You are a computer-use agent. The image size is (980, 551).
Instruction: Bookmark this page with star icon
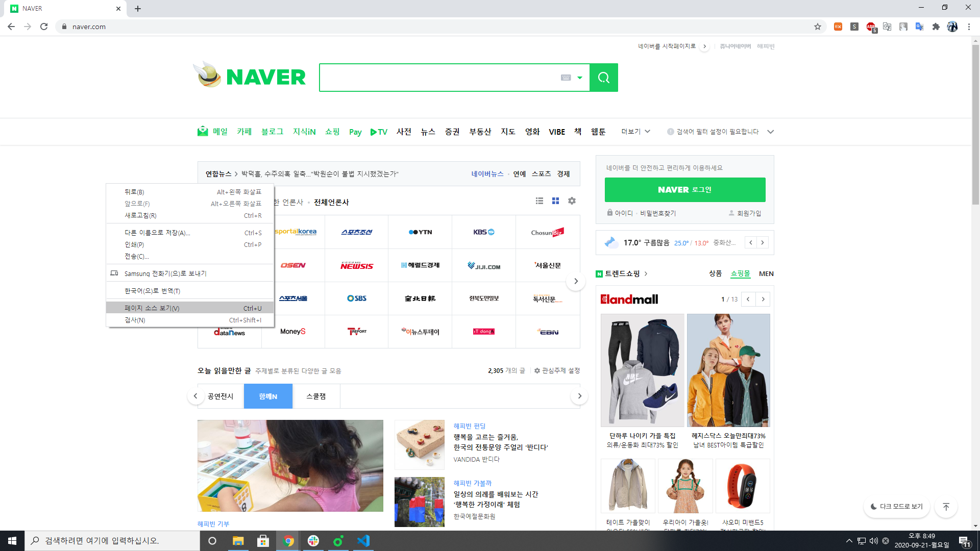tap(818, 27)
